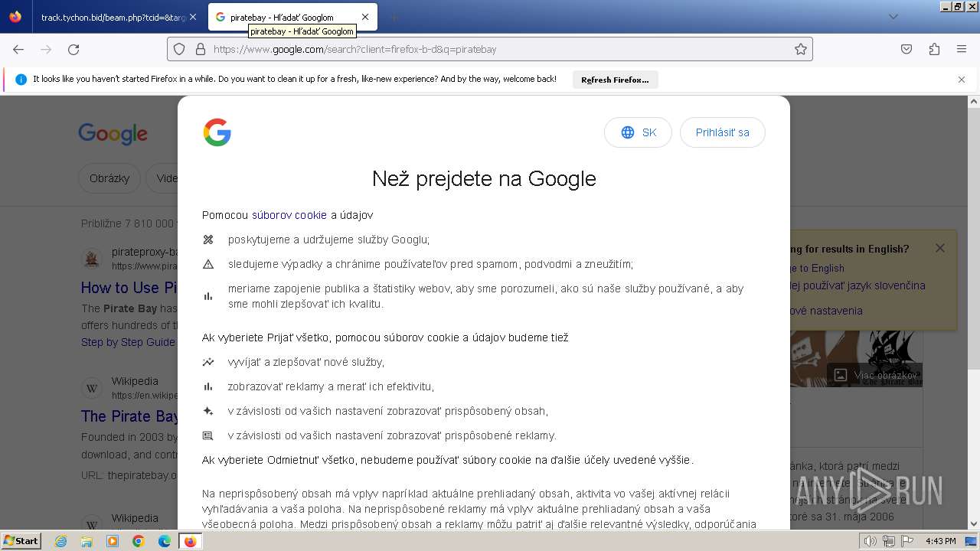Click the page vertical scrollbar up arrow

click(x=974, y=101)
